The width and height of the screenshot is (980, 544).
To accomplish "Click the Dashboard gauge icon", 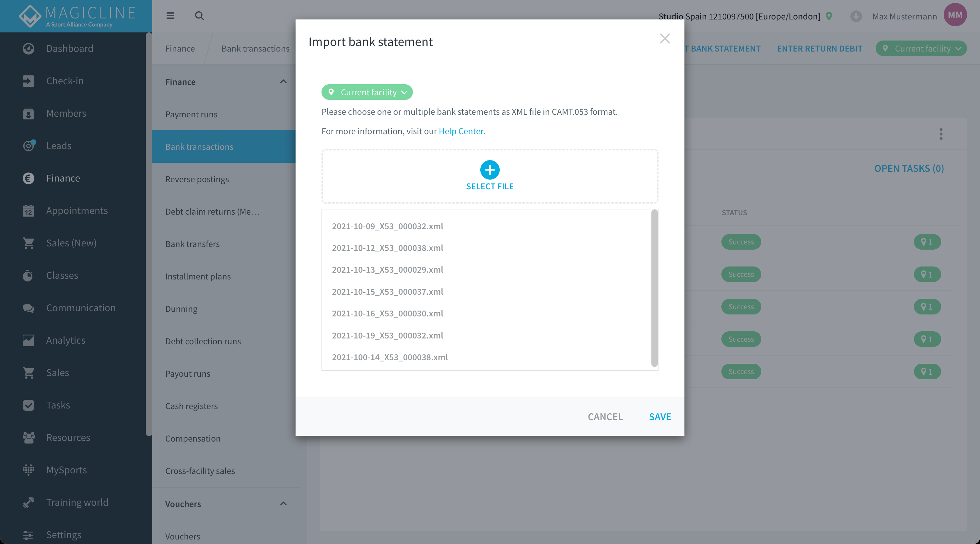I will point(29,48).
